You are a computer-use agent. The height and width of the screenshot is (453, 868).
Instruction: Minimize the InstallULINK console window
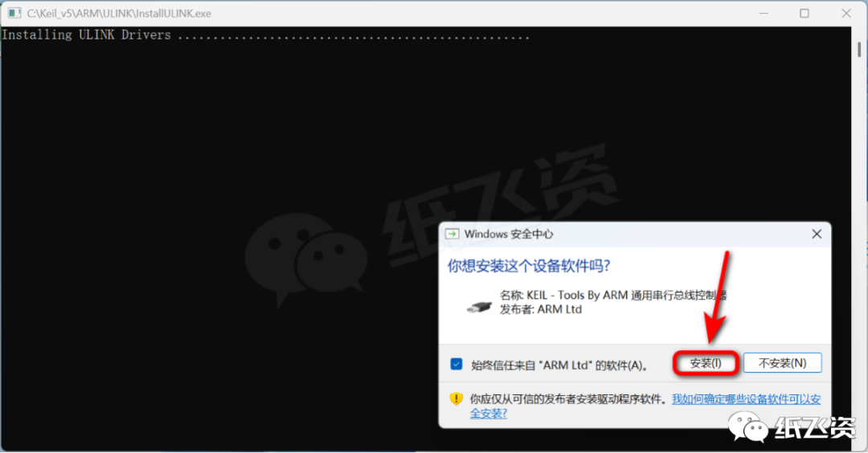764,14
